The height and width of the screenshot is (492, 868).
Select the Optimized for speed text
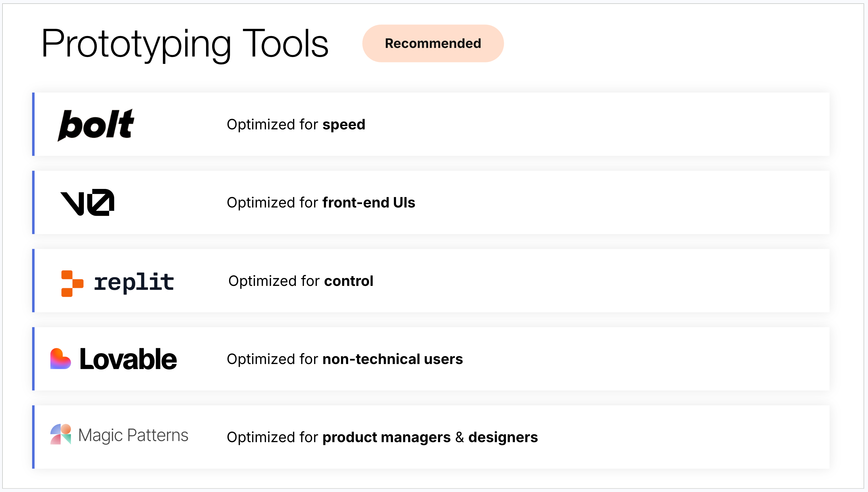point(296,124)
